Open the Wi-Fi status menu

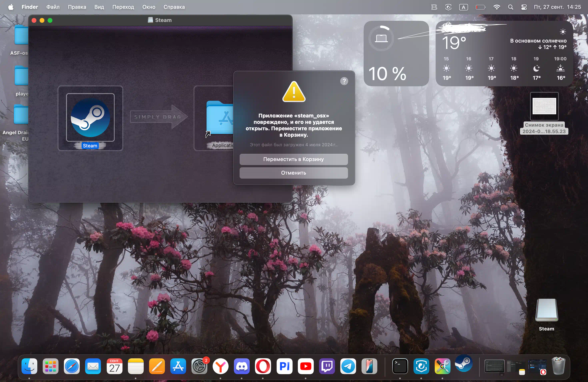point(497,7)
